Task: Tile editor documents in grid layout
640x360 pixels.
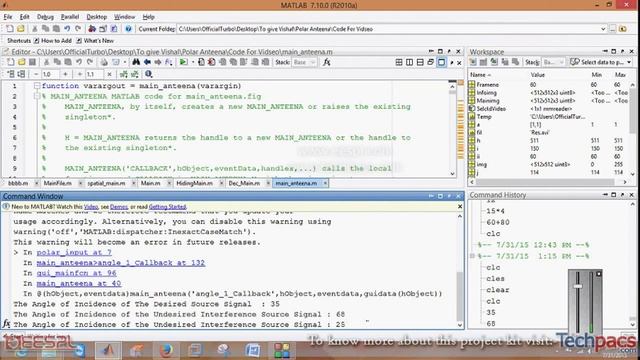Action: click(399, 62)
